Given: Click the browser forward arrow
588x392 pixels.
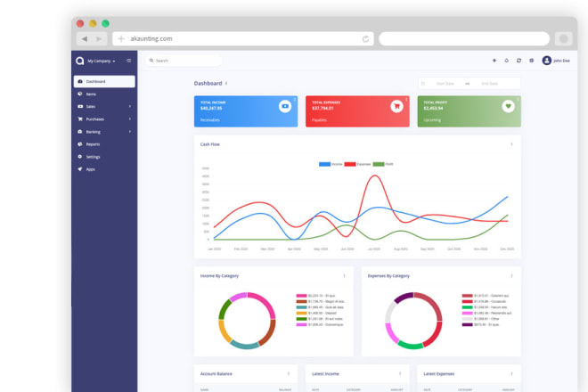Looking at the screenshot, I should [x=99, y=39].
